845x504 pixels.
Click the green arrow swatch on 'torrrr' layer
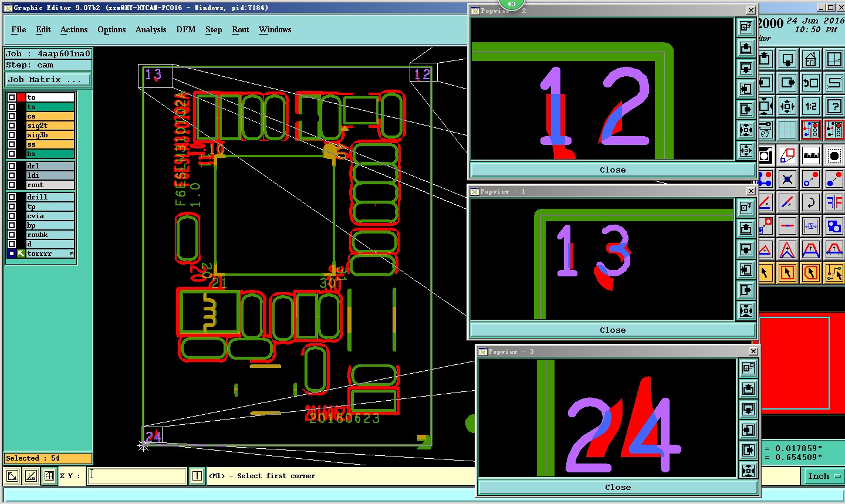point(21,253)
